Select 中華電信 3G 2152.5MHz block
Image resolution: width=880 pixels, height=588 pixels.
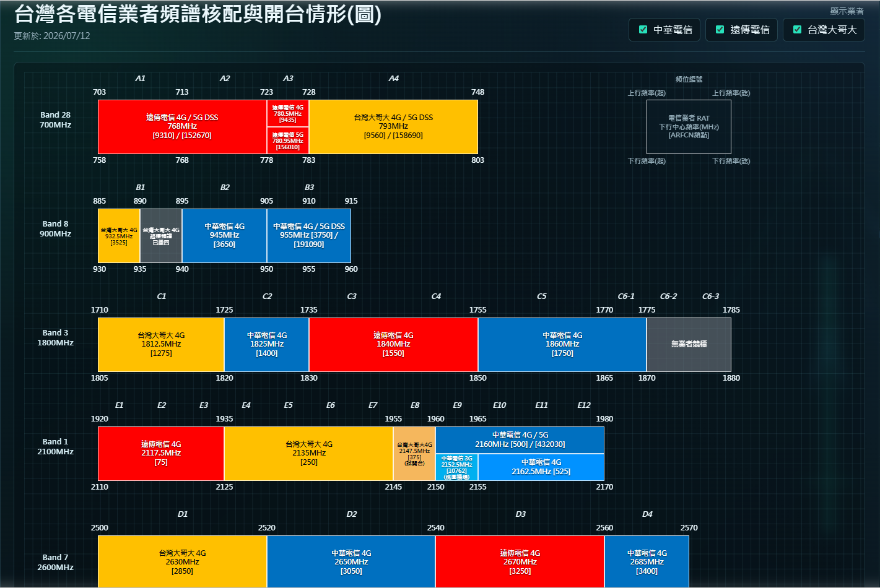click(457, 467)
